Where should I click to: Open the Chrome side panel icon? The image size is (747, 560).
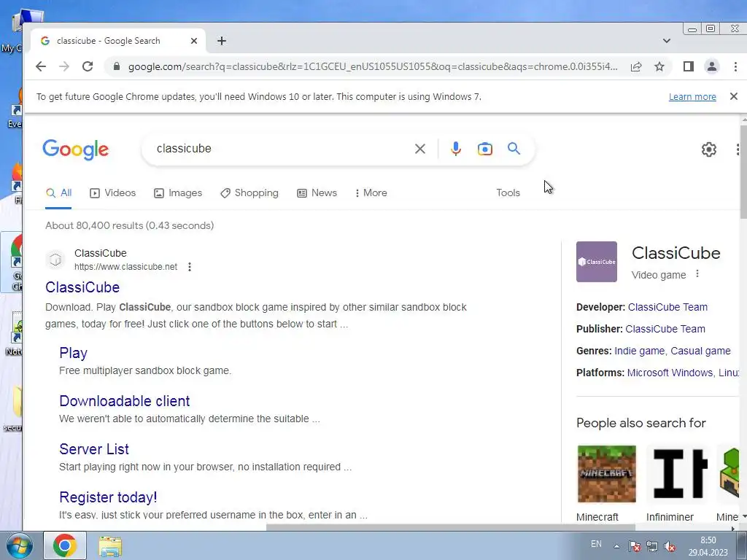[x=688, y=66]
